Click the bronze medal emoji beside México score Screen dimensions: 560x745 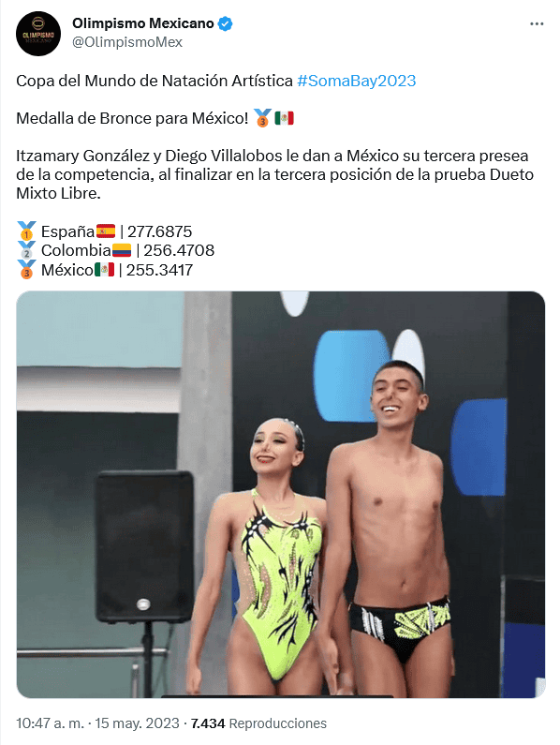pyautogui.click(x=26, y=269)
